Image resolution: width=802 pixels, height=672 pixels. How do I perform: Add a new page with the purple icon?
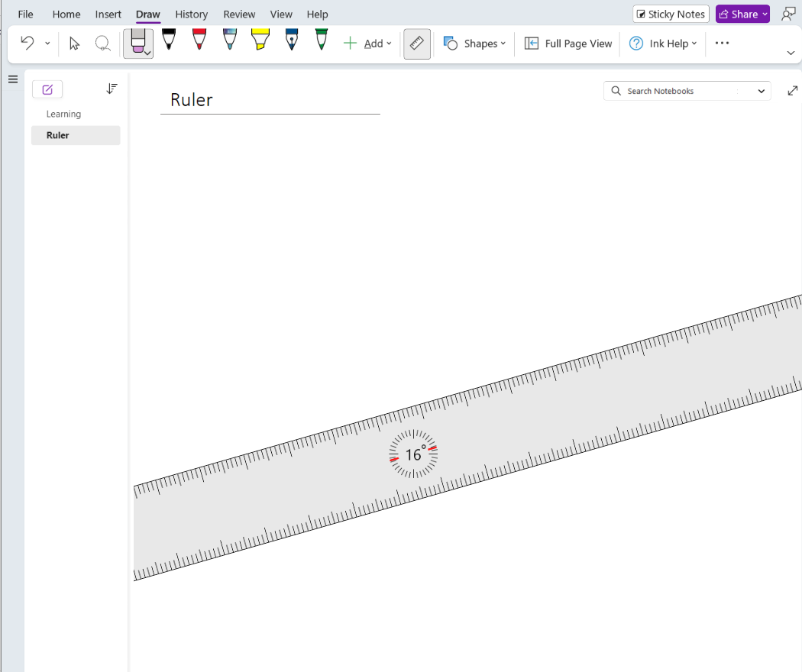(47, 89)
